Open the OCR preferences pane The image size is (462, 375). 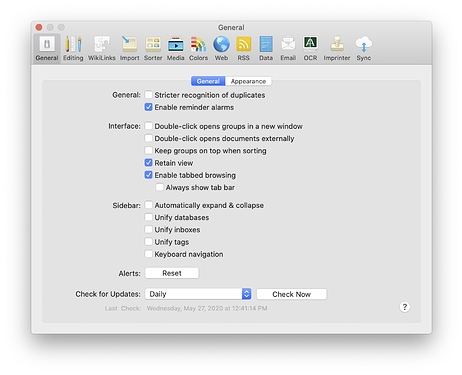[310, 49]
